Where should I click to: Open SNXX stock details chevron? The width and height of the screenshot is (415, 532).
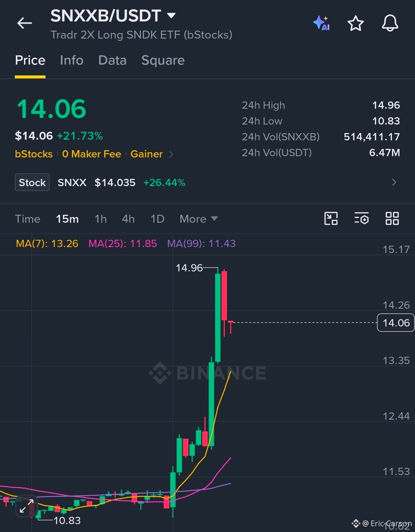tap(394, 182)
